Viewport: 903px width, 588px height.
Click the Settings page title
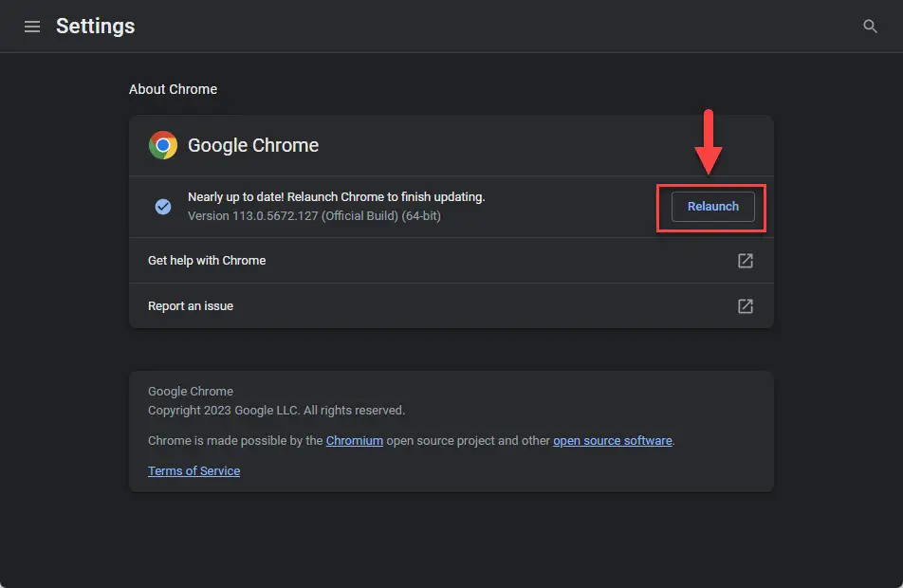click(x=95, y=27)
